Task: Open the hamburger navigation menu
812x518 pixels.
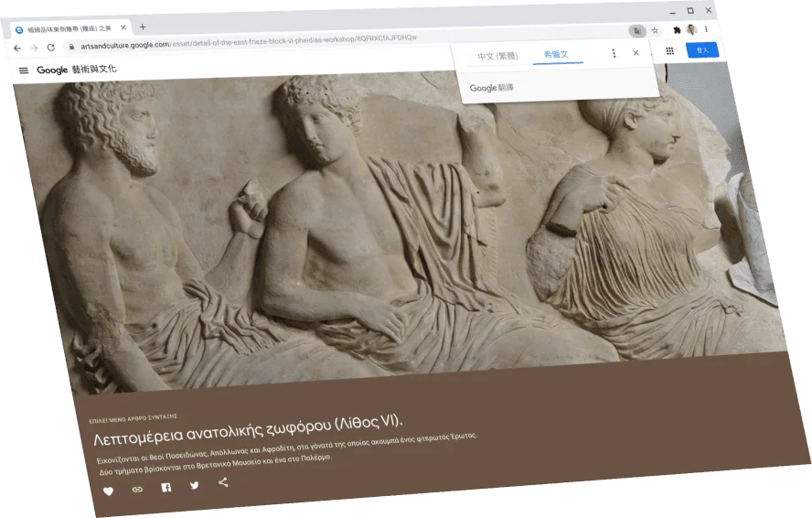Action: click(23, 70)
